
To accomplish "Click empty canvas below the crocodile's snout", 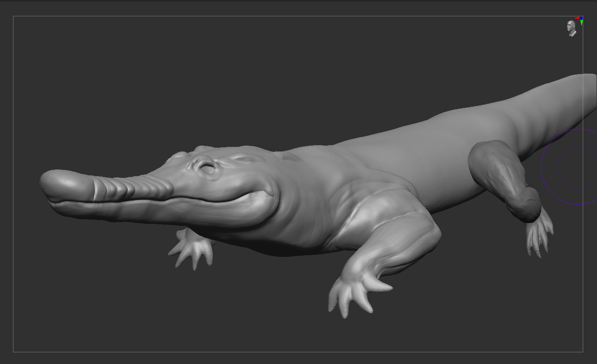I will click(x=105, y=285).
